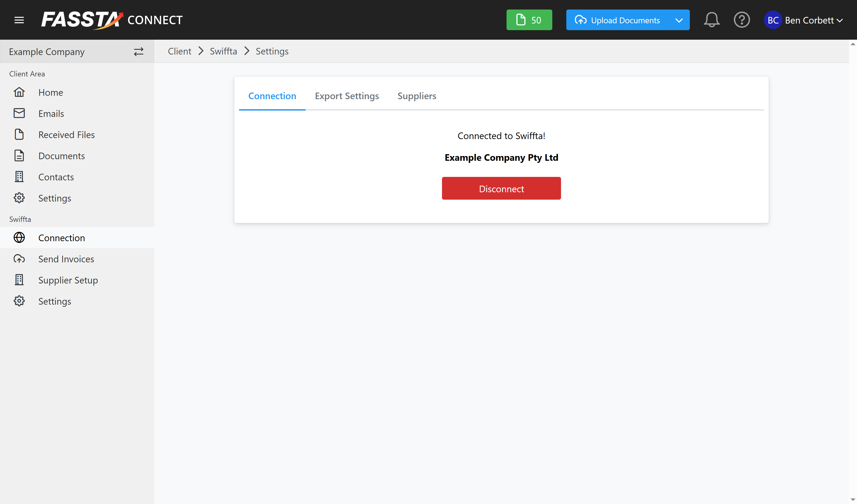Click the Home house icon in sidebar
The height and width of the screenshot is (504, 857).
click(19, 92)
